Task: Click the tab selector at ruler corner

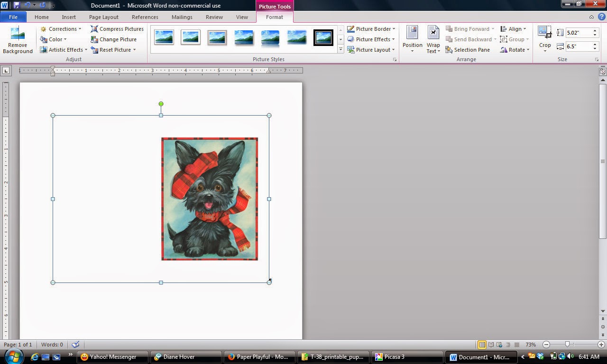Action: 6,71
